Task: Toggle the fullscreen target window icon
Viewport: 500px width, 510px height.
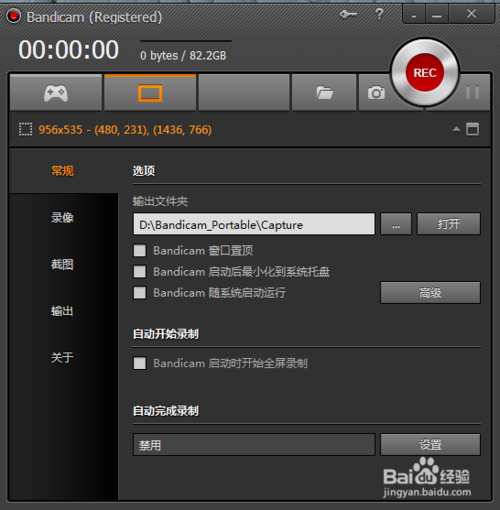Action: [472, 129]
